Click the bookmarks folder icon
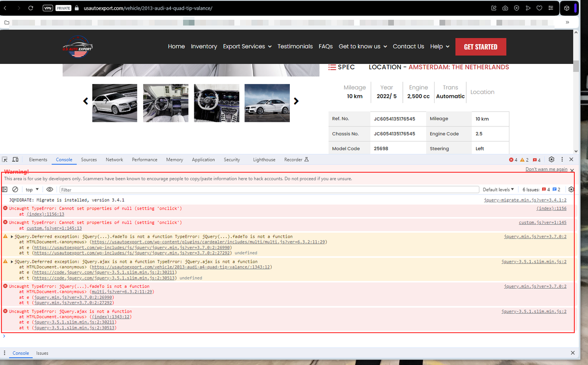This screenshot has height=365, width=588. coord(7,22)
